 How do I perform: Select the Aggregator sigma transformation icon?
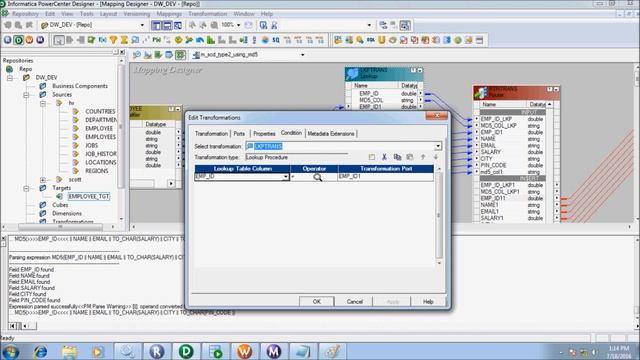coord(124,40)
